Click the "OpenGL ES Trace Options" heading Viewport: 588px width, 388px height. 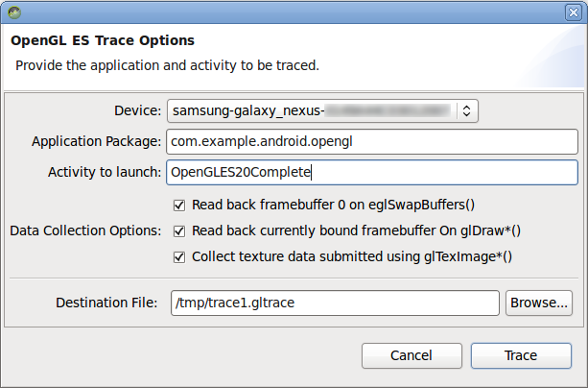pyautogui.click(x=103, y=41)
